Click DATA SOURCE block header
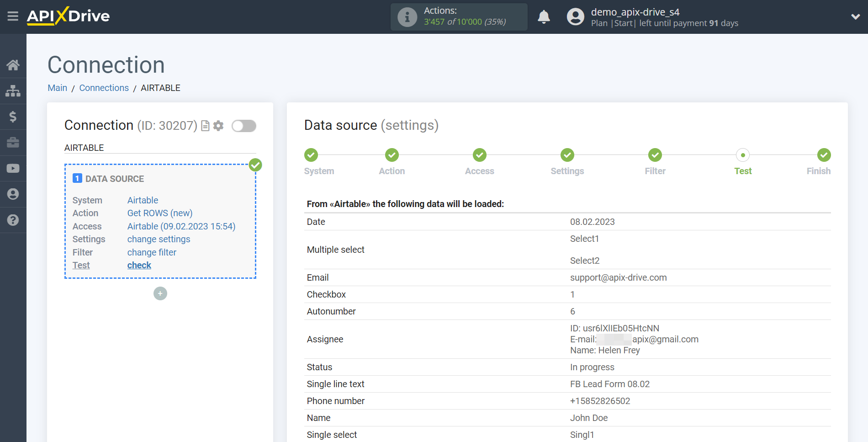Image resolution: width=868 pixels, height=442 pixels. (x=115, y=179)
